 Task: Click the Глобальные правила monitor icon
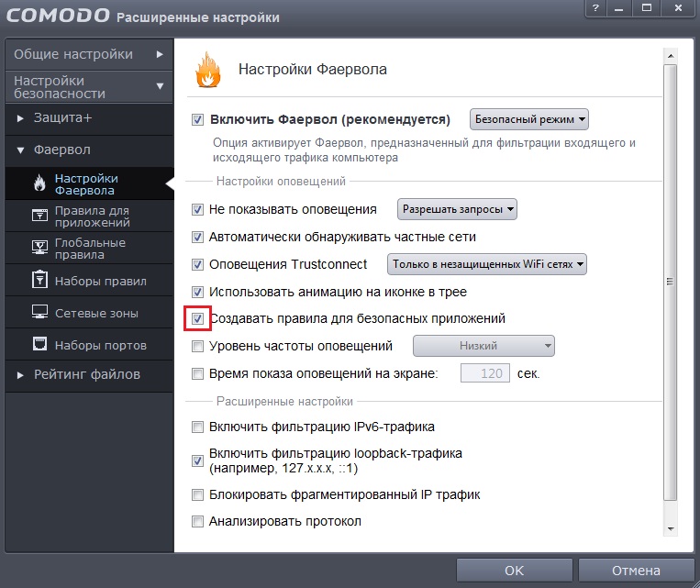point(39,247)
